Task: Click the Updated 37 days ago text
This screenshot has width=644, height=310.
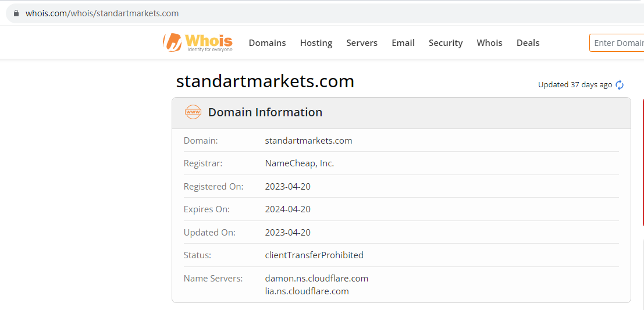Action: (575, 85)
